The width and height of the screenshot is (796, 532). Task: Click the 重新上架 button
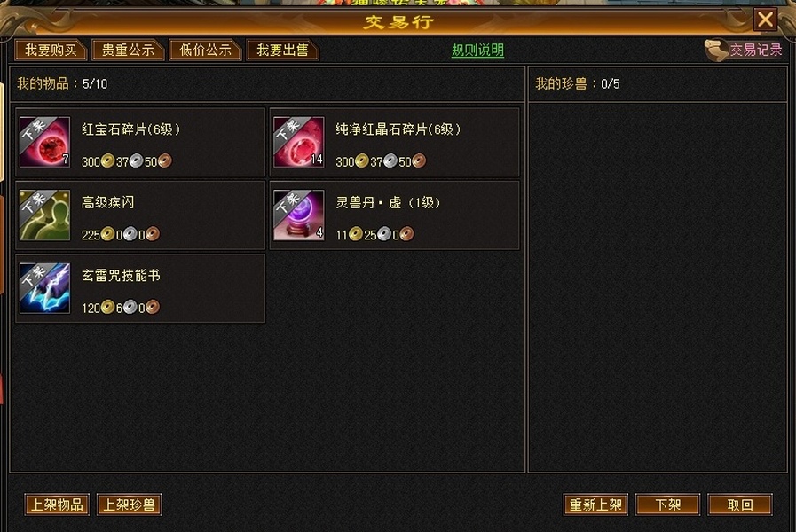595,505
